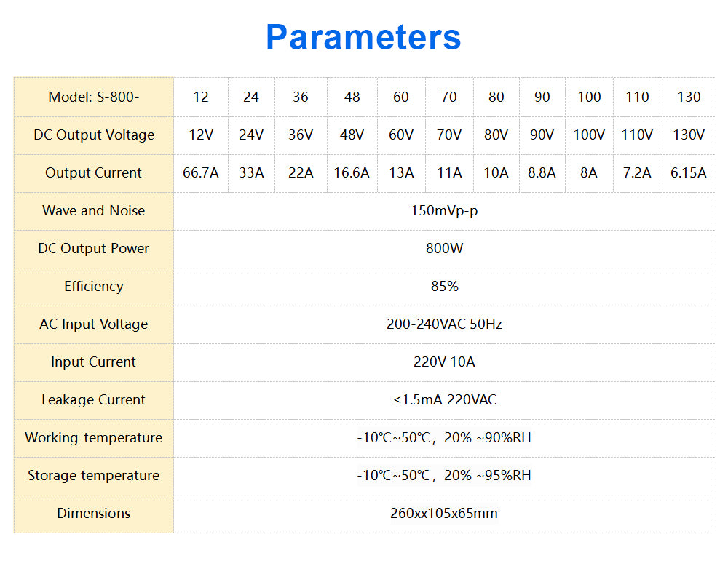Click the 66.7A output current value
This screenshot has height=566, width=728.
click(x=201, y=172)
